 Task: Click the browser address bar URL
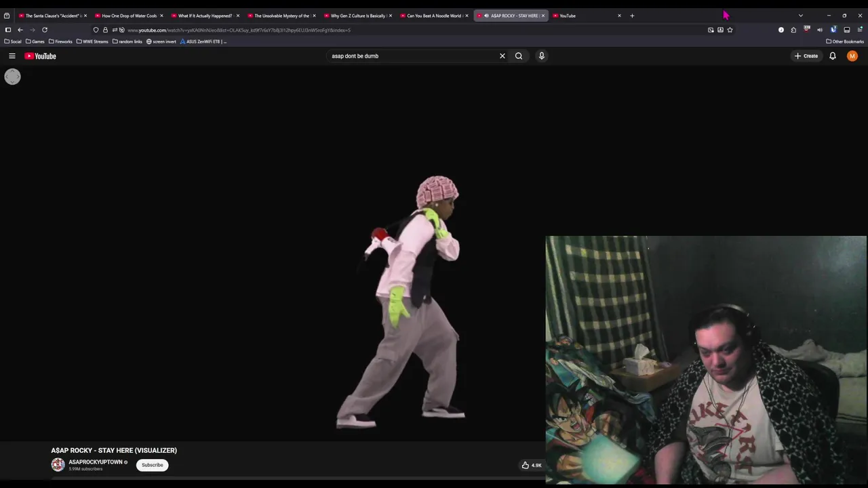point(239,30)
